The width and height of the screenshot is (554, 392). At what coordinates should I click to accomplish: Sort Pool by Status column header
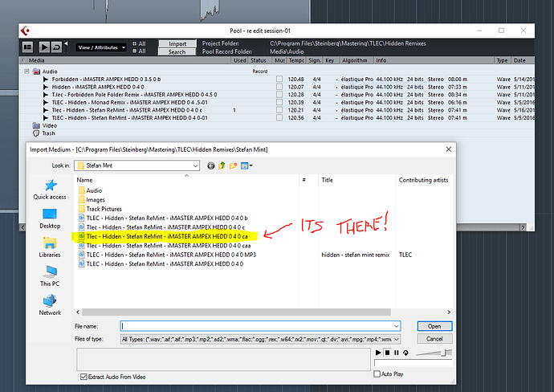click(x=260, y=60)
